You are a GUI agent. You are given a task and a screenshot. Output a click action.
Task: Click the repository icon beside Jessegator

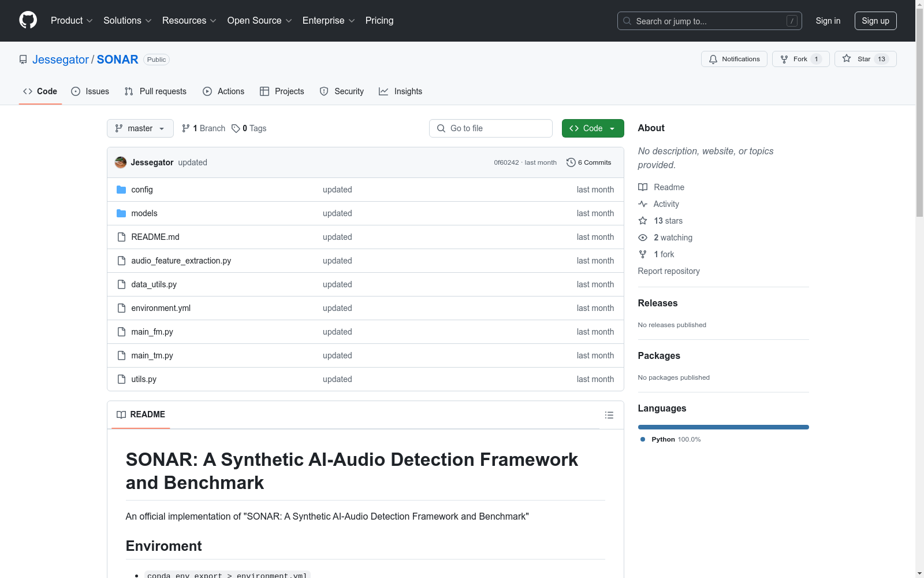(x=23, y=60)
